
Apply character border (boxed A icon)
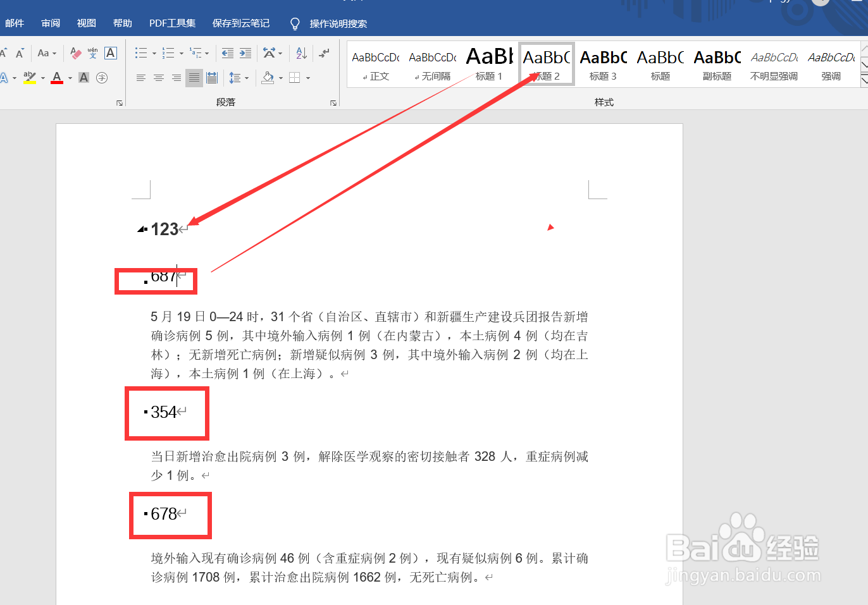coord(111,53)
